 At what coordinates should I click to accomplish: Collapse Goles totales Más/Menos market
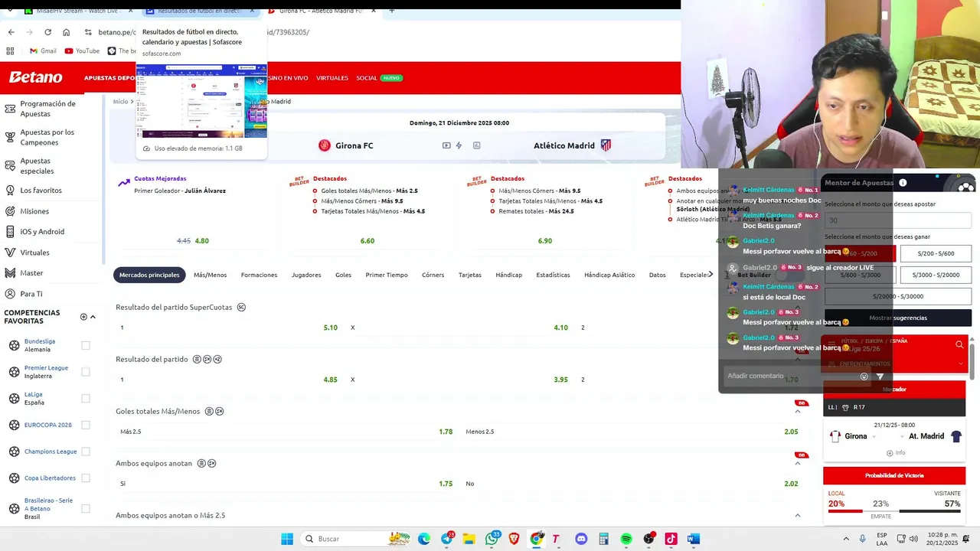(797, 412)
